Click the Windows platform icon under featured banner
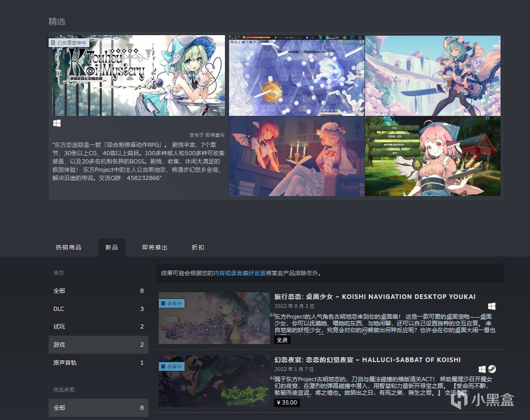This screenshot has height=420, width=530. 57,124
